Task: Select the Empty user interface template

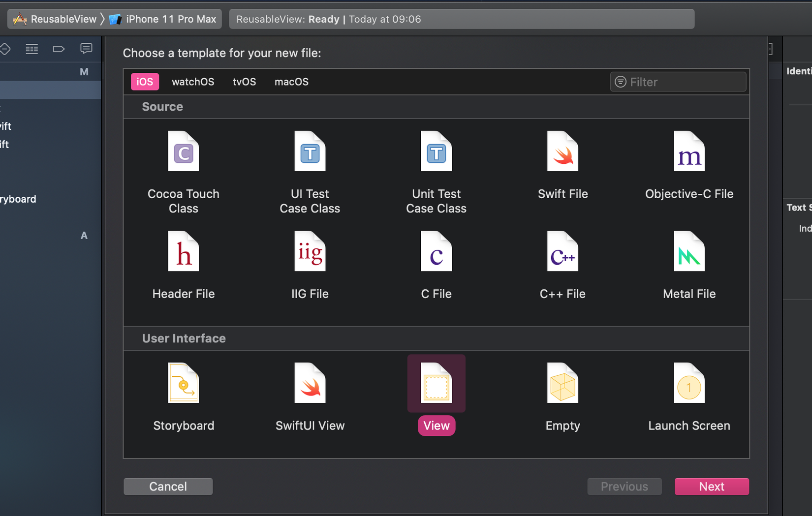Action: pos(562,384)
